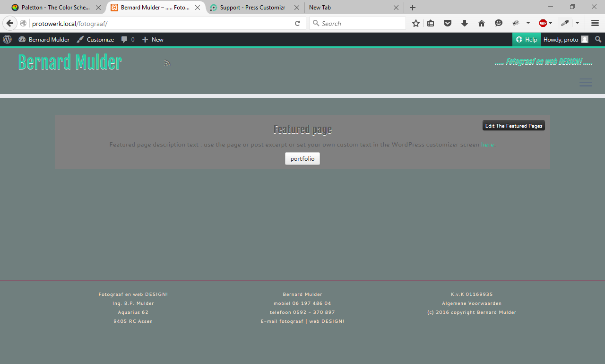Open the eyedropper tool dropdown arrow
Image resolution: width=605 pixels, height=364 pixels.
(577, 24)
